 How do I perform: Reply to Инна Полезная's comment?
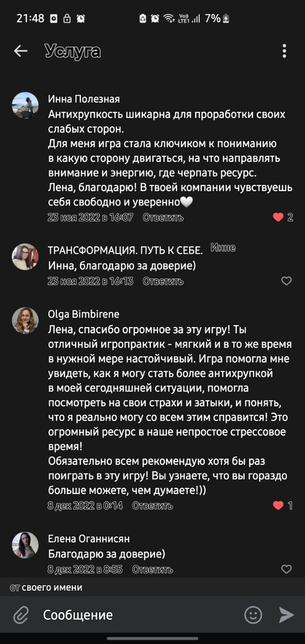[163, 217]
